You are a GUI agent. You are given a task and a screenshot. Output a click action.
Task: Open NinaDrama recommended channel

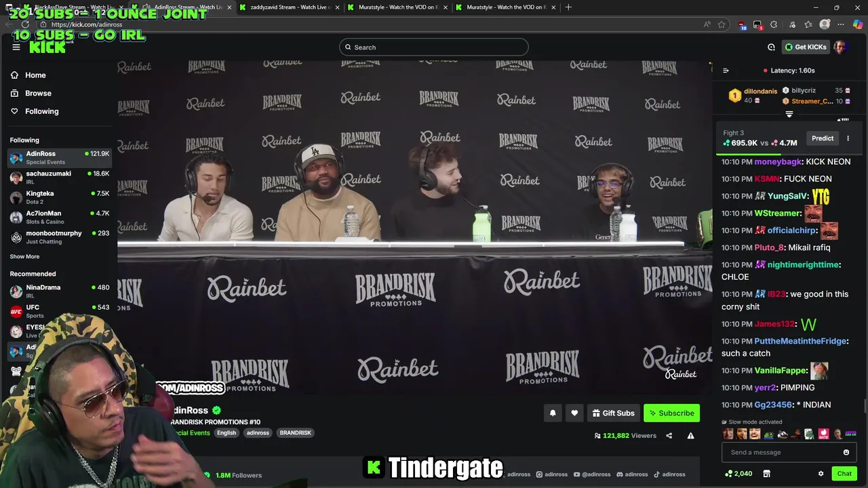[60, 291]
